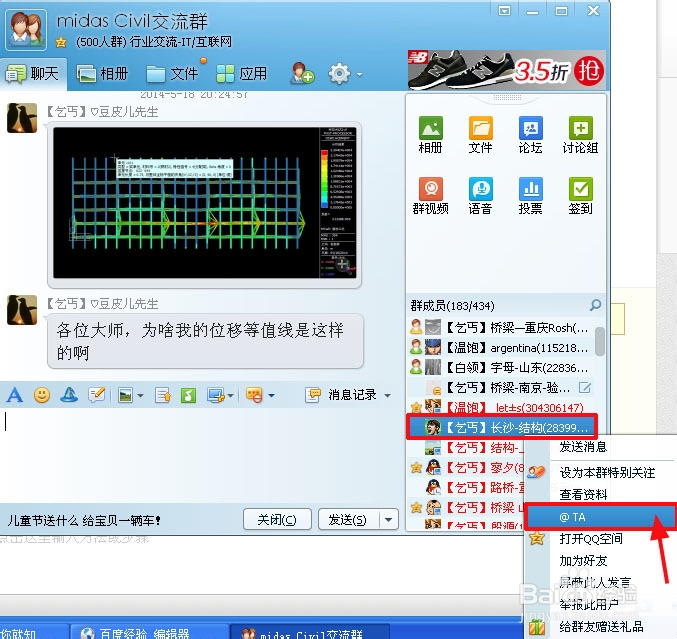The width and height of the screenshot is (677, 639).
Task: Open the 语音 voice chat icon
Action: 480,196
